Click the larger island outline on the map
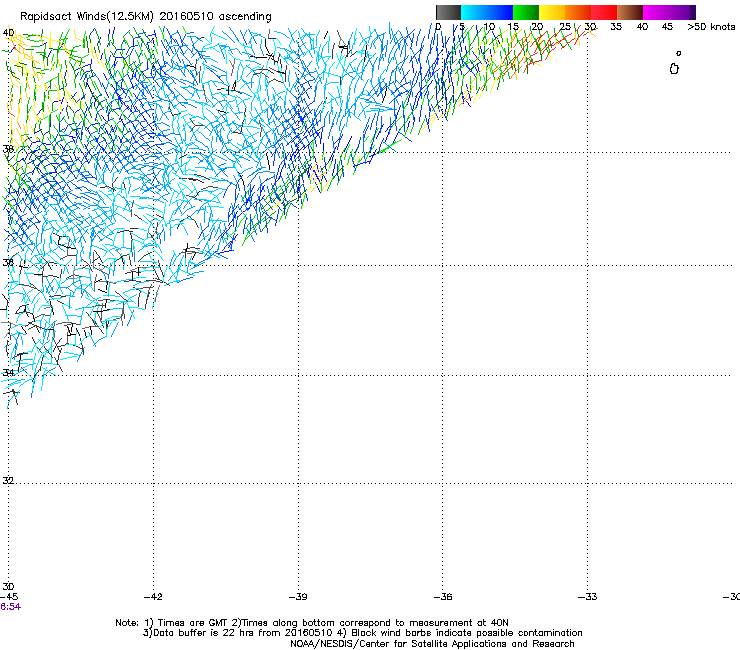 [674, 69]
